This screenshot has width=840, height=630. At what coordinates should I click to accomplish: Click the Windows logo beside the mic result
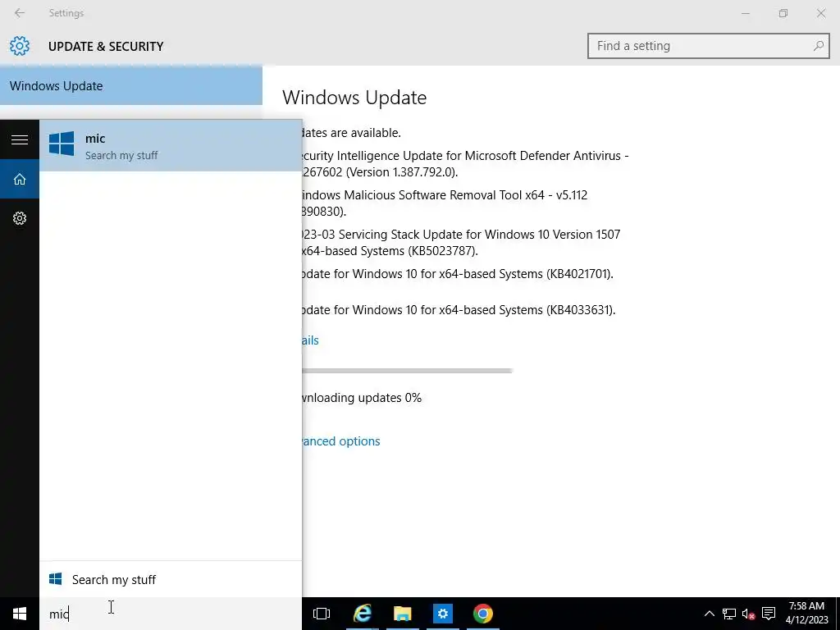[62, 144]
